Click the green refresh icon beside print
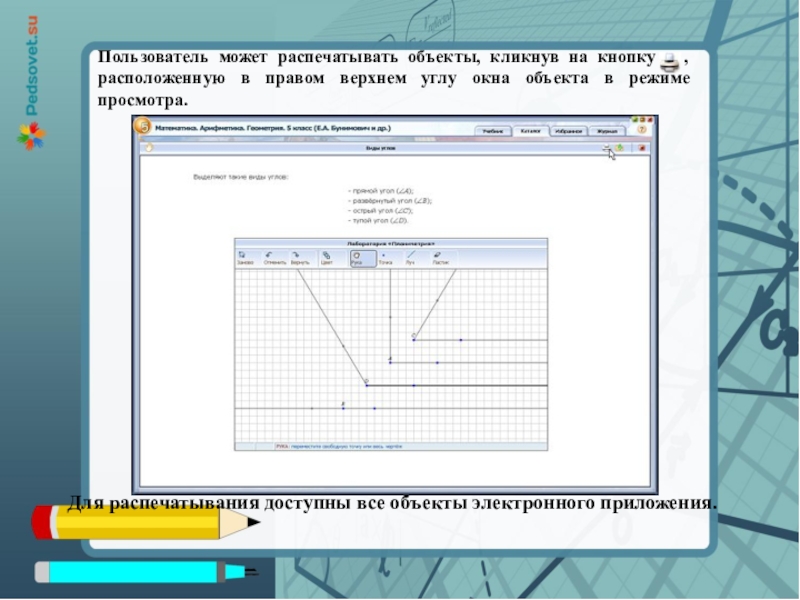The height and width of the screenshot is (600, 800). (620, 148)
